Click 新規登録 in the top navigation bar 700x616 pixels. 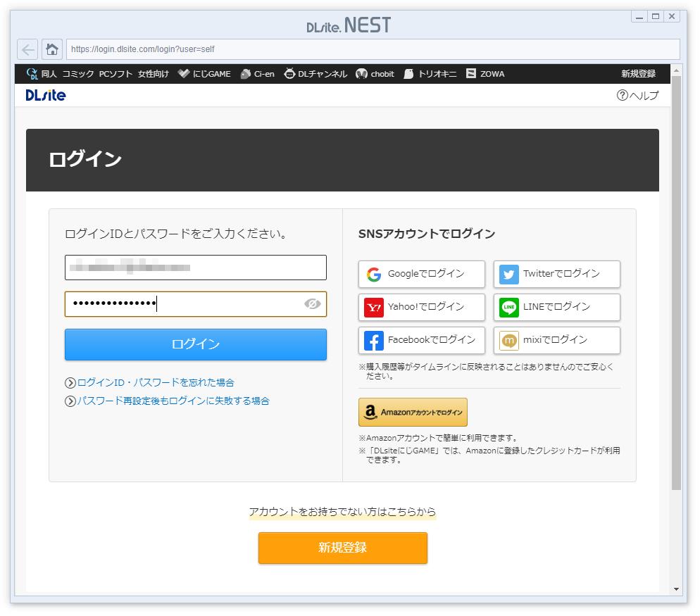tap(639, 74)
